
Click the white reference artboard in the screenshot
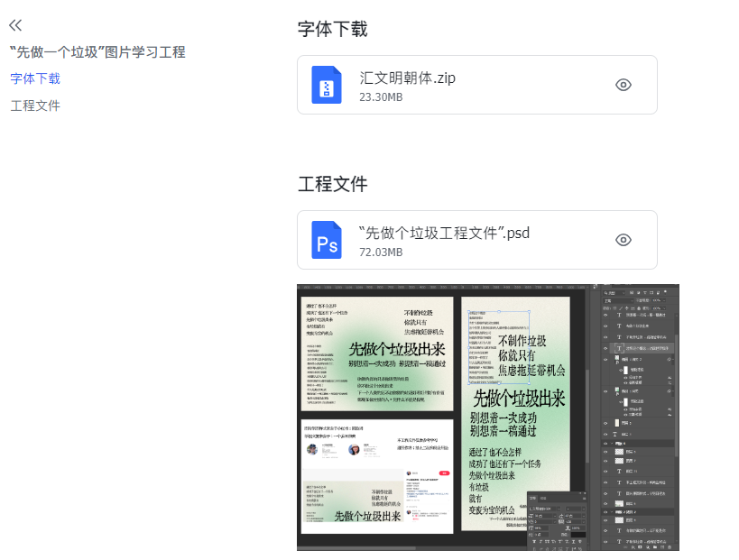click(x=376, y=444)
